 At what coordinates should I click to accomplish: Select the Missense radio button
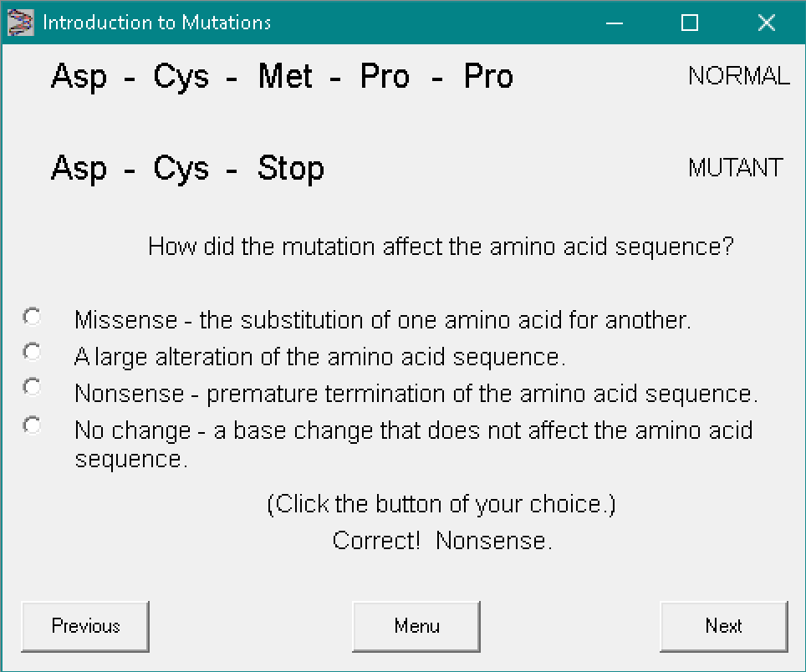tap(32, 317)
